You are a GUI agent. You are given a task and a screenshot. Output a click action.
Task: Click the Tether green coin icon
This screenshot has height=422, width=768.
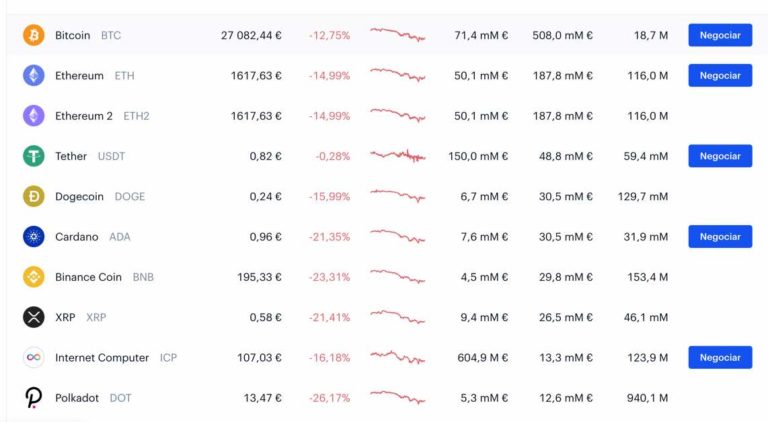(34, 156)
